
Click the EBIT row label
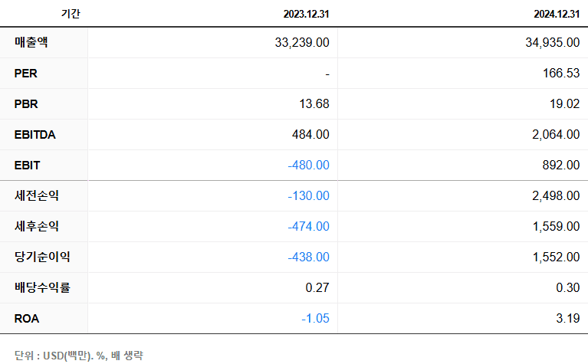27,166
